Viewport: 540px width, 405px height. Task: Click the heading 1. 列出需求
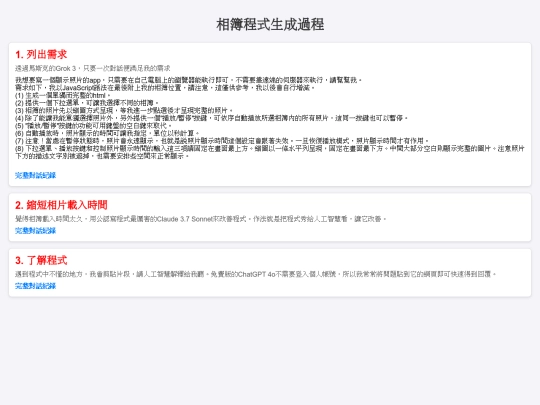[41, 54]
